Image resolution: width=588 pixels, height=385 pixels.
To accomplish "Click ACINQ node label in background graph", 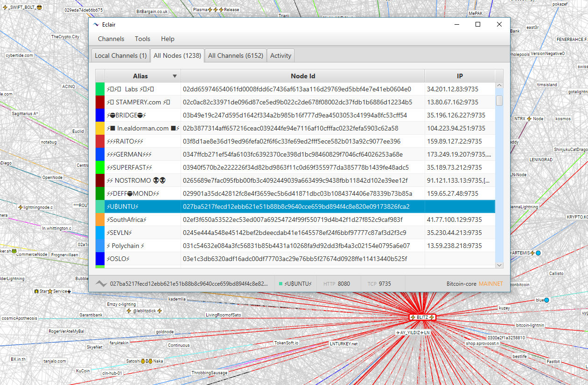I will coord(68,86).
